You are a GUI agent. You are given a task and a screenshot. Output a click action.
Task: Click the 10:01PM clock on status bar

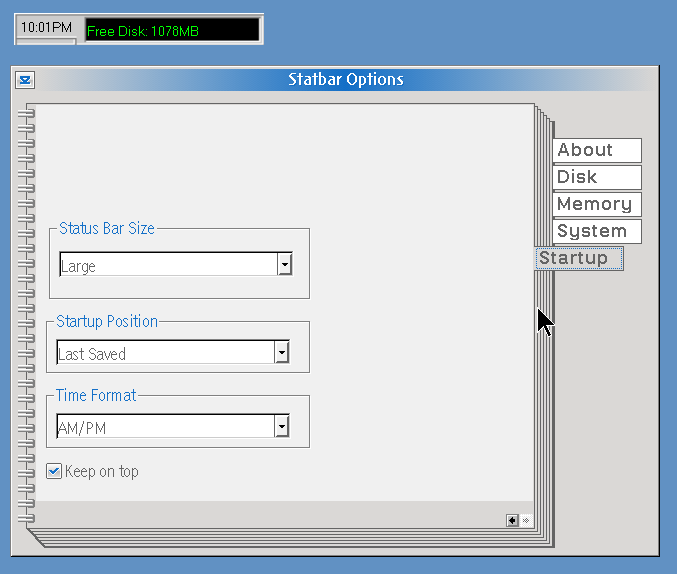pyautogui.click(x=46, y=30)
